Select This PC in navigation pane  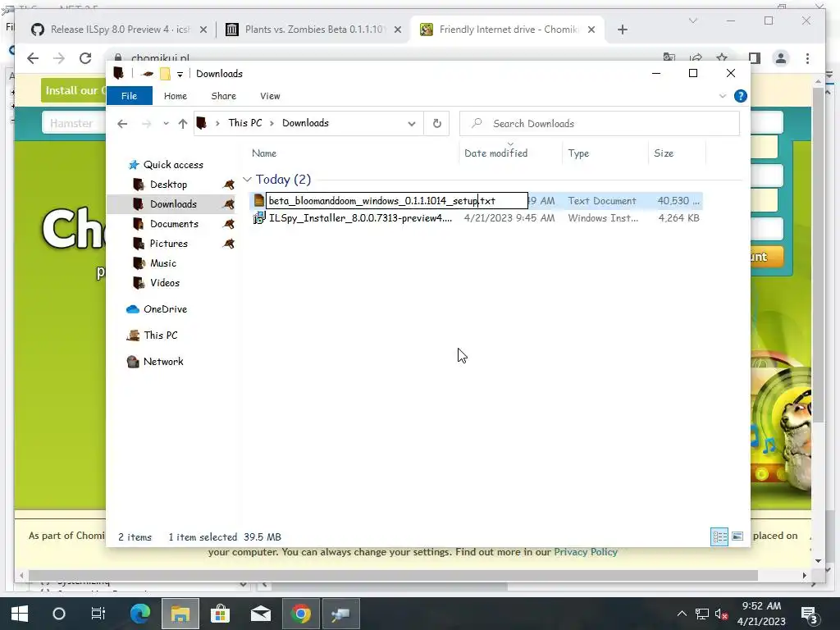coord(160,336)
